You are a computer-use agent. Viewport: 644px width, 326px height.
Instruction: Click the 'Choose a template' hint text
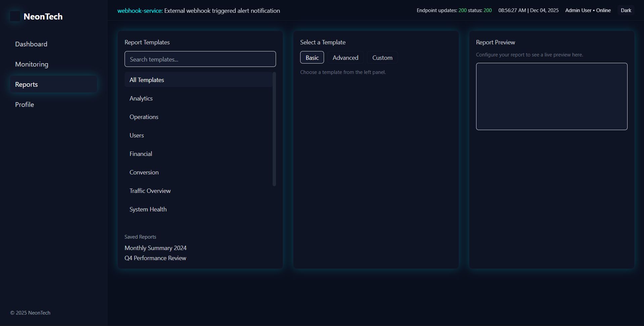pyautogui.click(x=343, y=72)
